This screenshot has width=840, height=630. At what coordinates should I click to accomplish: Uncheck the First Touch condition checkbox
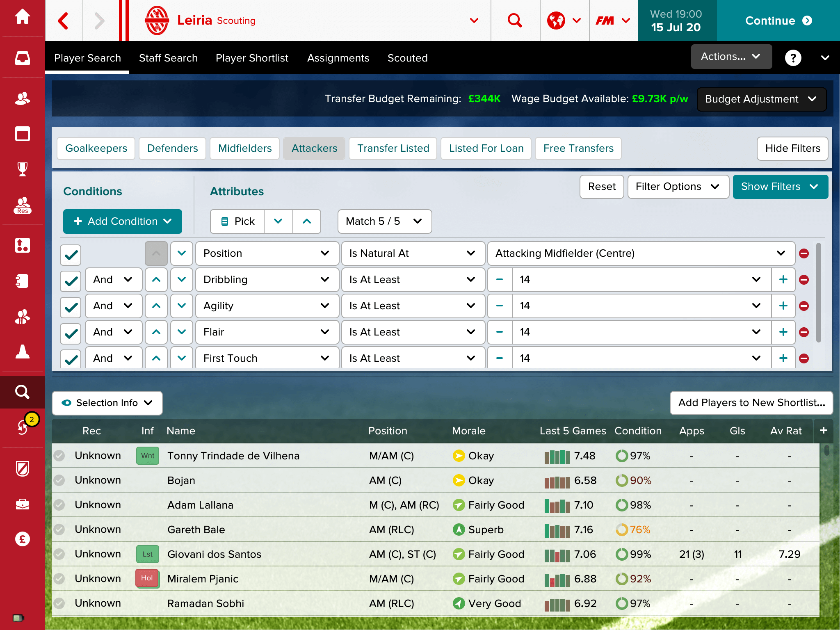[x=71, y=358]
